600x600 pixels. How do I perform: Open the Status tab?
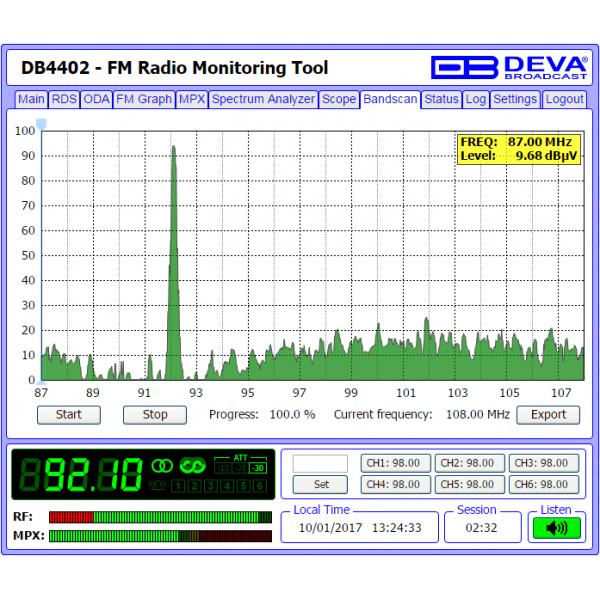(442, 99)
